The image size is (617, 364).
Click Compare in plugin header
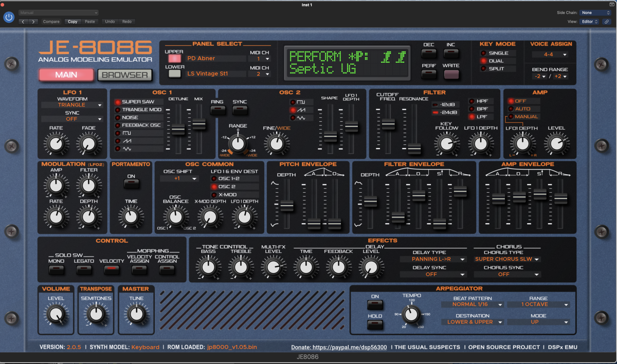pyautogui.click(x=51, y=22)
